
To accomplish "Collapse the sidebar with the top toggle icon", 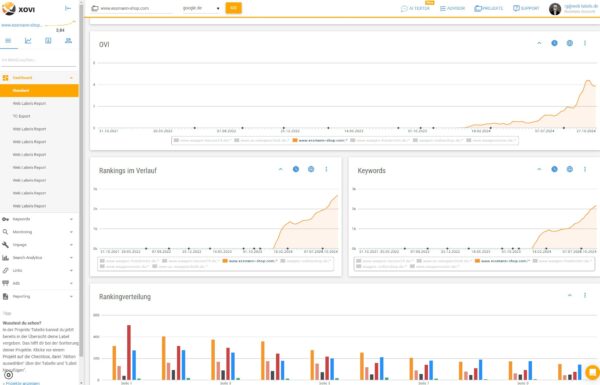I will click(68, 8).
